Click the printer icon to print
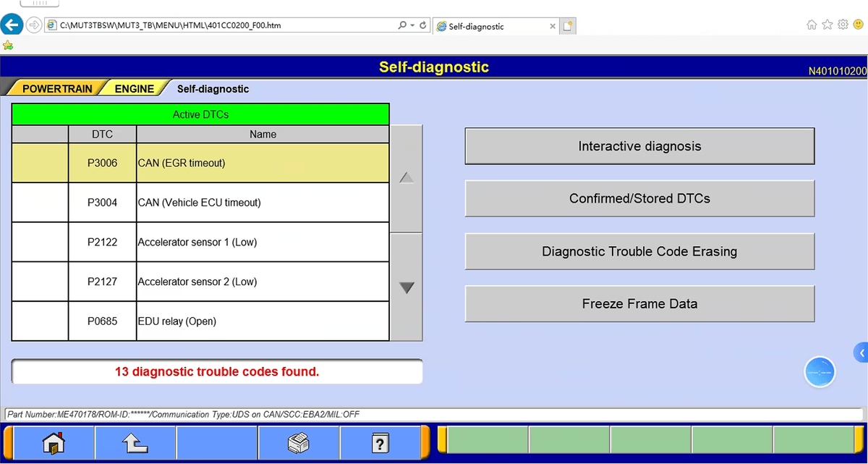 click(299, 442)
